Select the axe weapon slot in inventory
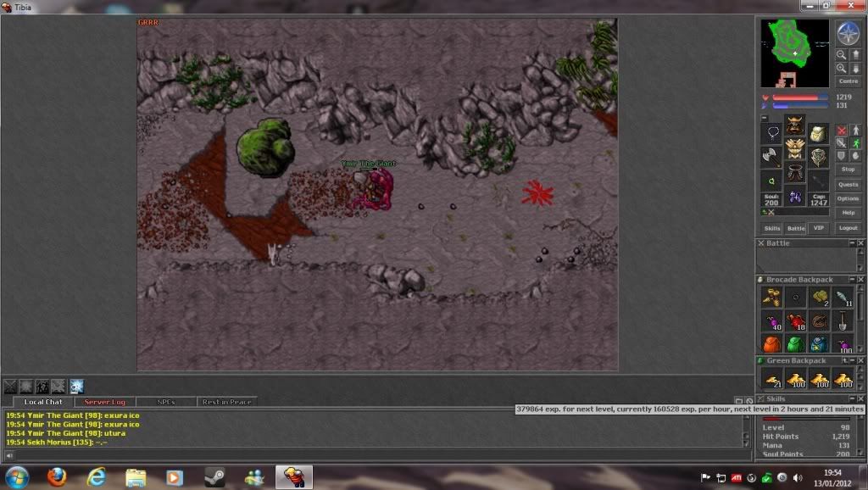 point(771,156)
